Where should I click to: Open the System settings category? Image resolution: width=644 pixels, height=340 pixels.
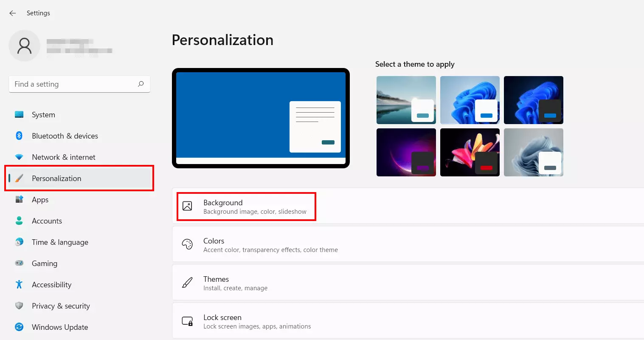point(79,115)
